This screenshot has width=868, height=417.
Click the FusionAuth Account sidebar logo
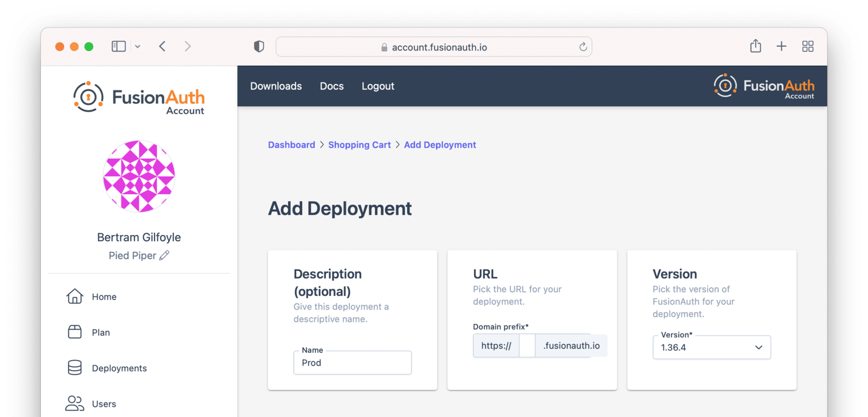pos(139,98)
